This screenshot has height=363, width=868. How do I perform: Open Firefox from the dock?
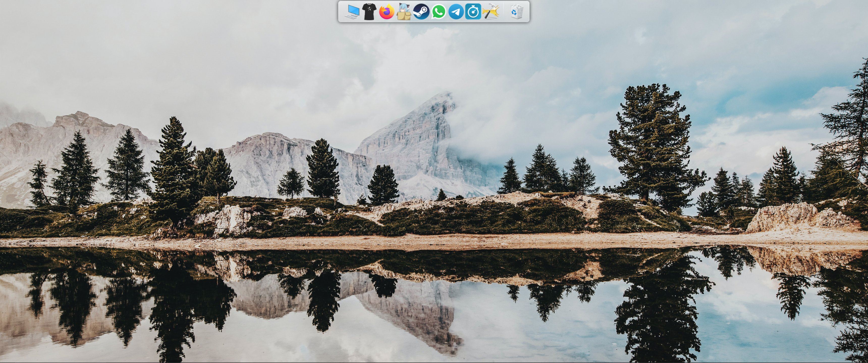[387, 12]
